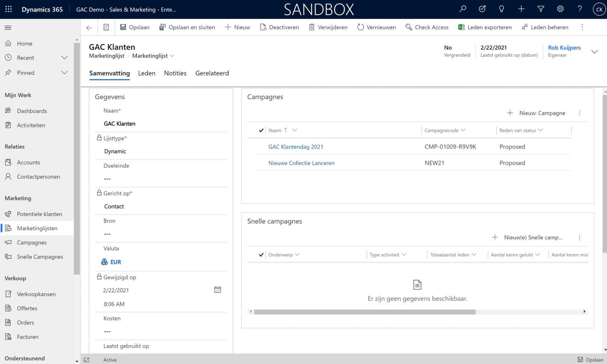
Task: Open the Onderwerp column dropdown
Action: click(x=297, y=255)
